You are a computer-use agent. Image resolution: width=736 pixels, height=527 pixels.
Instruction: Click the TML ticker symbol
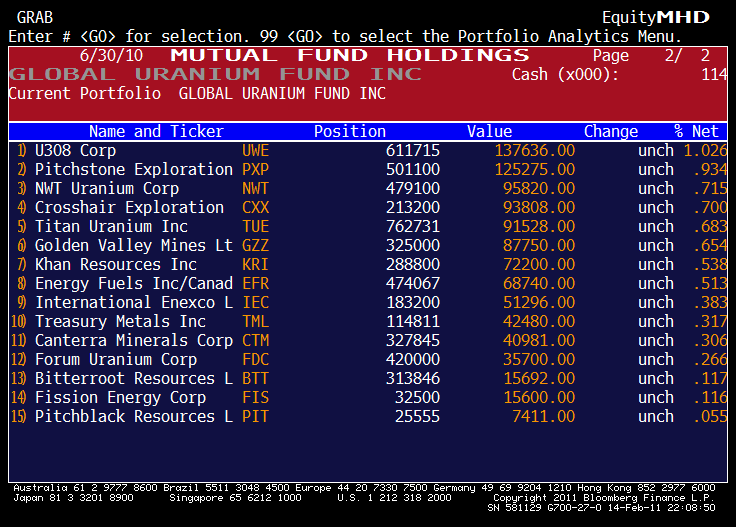[255, 321]
